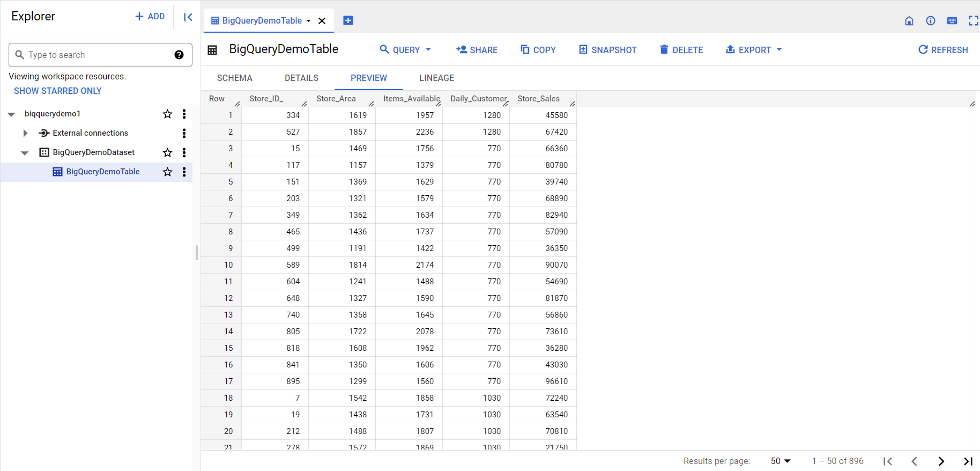Collapse the Explorer panel
The width and height of the screenshot is (980, 471).
coord(188,17)
